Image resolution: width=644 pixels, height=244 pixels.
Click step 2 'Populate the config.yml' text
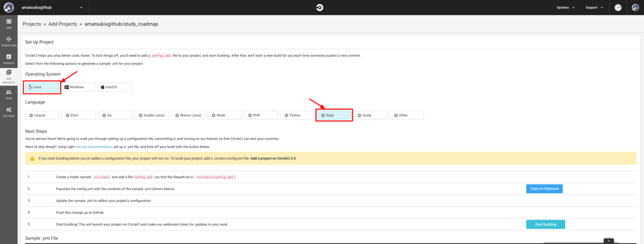(x=115, y=189)
